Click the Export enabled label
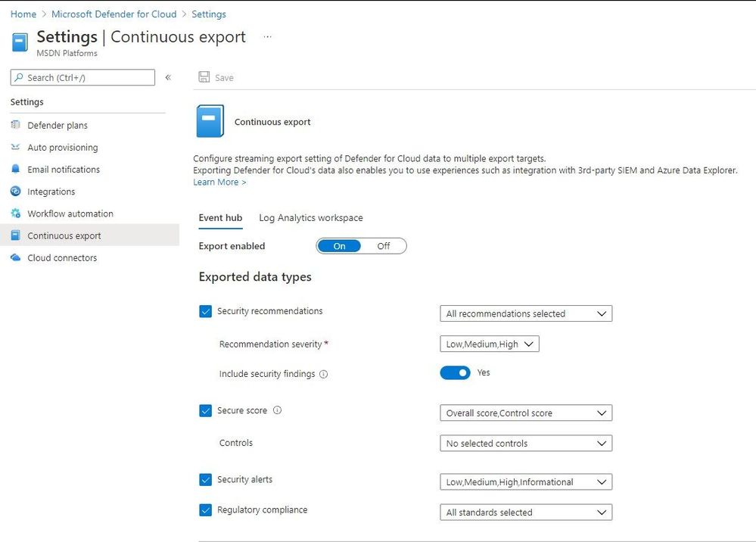756x542 pixels. [x=232, y=246]
